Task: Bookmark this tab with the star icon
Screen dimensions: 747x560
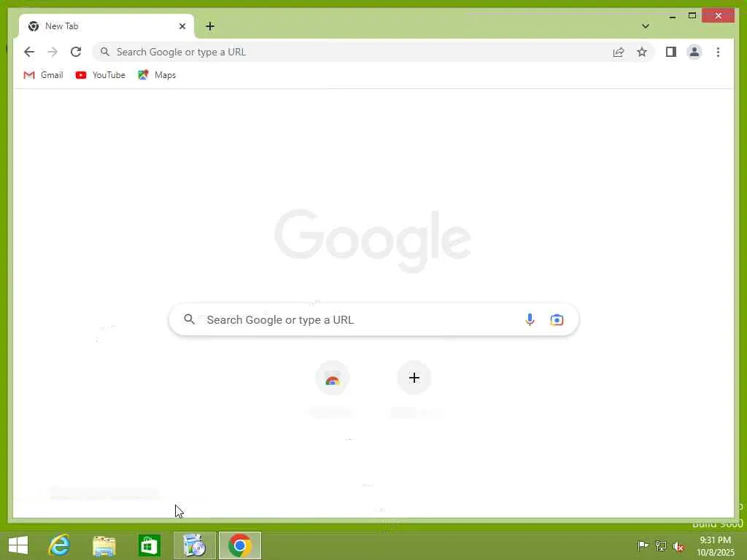Action: click(642, 52)
